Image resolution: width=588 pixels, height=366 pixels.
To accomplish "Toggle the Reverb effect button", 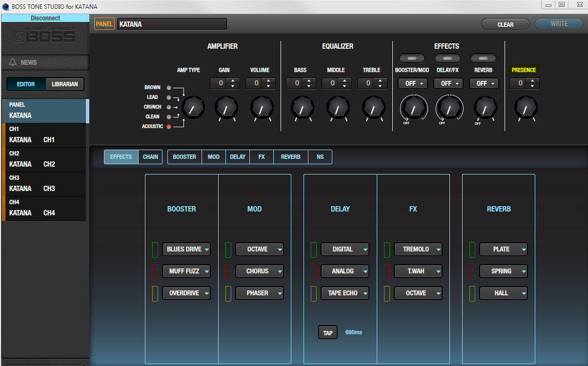I will coord(484,58).
